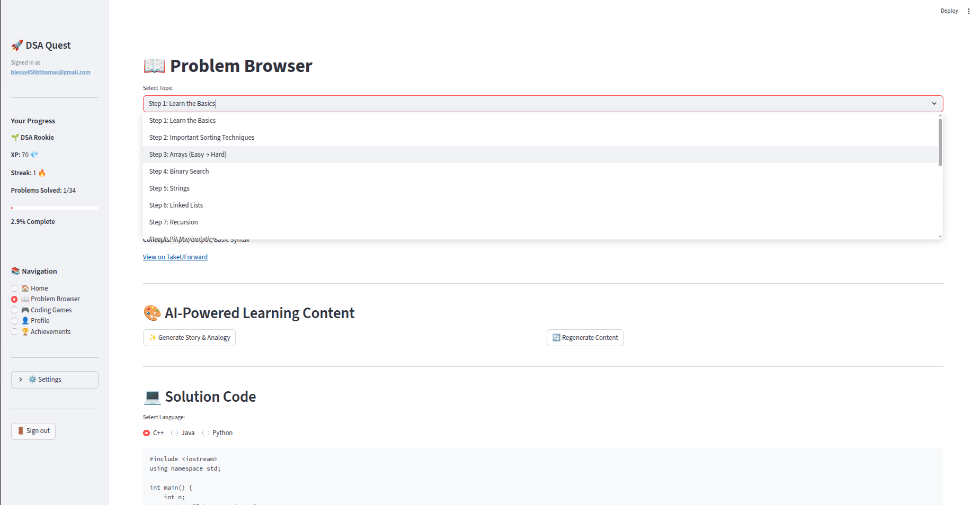Click the sparkle icon on Generate Story
980x505 pixels.
click(x=153, y=338)
